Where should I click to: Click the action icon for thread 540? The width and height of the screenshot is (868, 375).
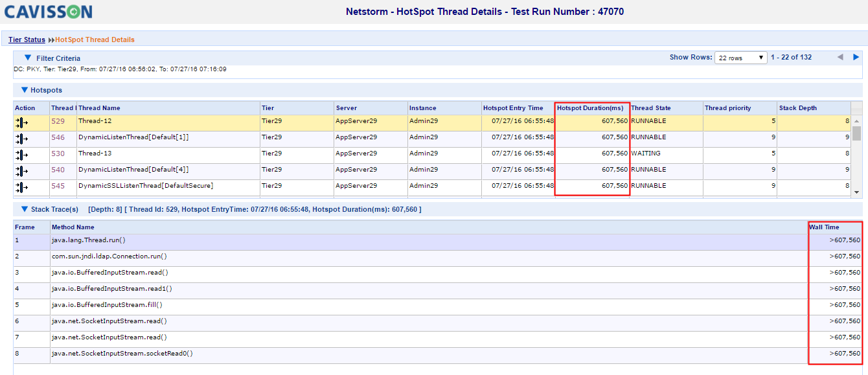[21, 171]
